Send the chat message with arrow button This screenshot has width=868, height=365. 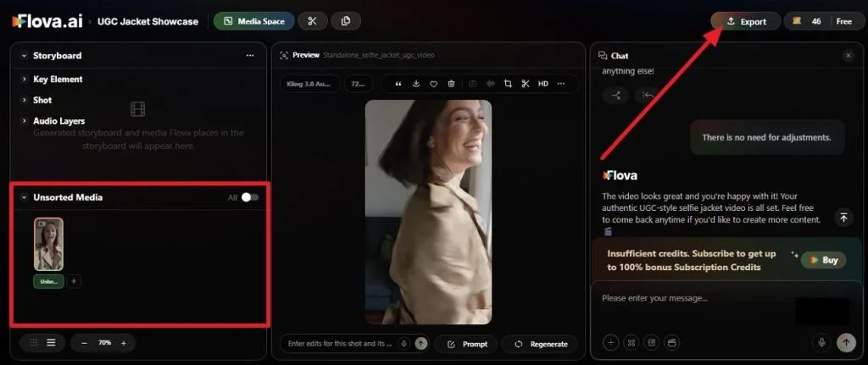[x=845, y=343]
